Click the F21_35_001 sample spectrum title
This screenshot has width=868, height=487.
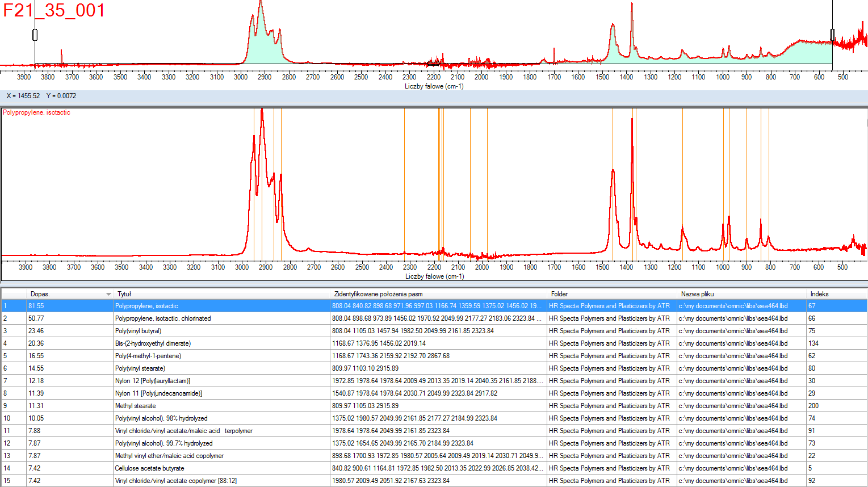(54, 11)
